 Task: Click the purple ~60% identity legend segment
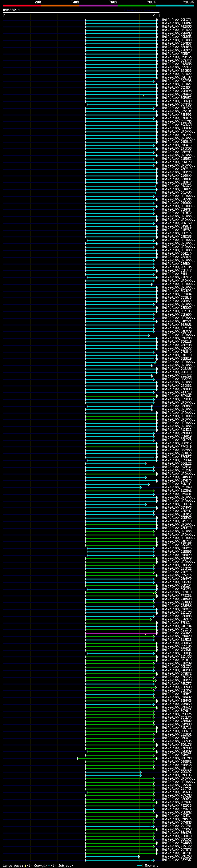click(x=99, y=6)
